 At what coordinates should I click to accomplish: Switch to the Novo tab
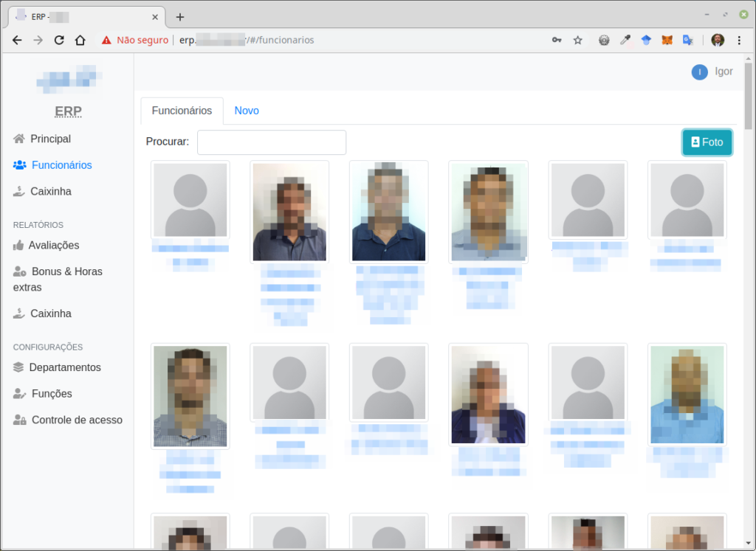[247, 111]
